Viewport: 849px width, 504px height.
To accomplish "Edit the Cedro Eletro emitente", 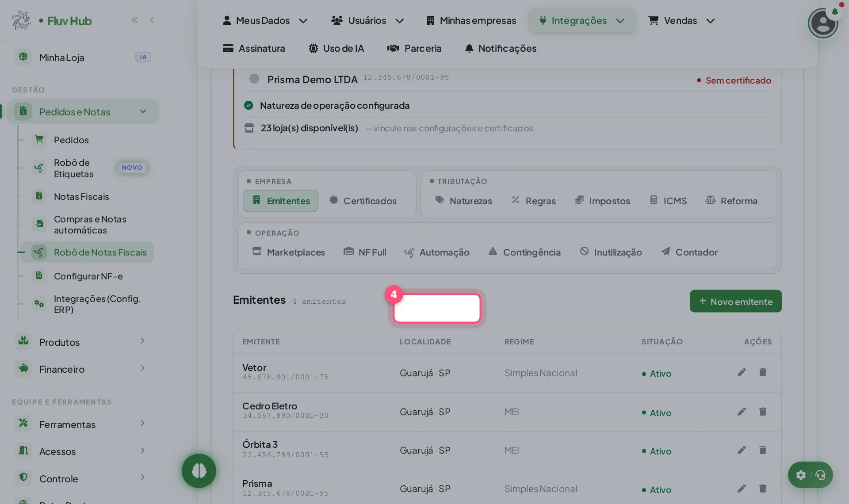I will (742, 412).
